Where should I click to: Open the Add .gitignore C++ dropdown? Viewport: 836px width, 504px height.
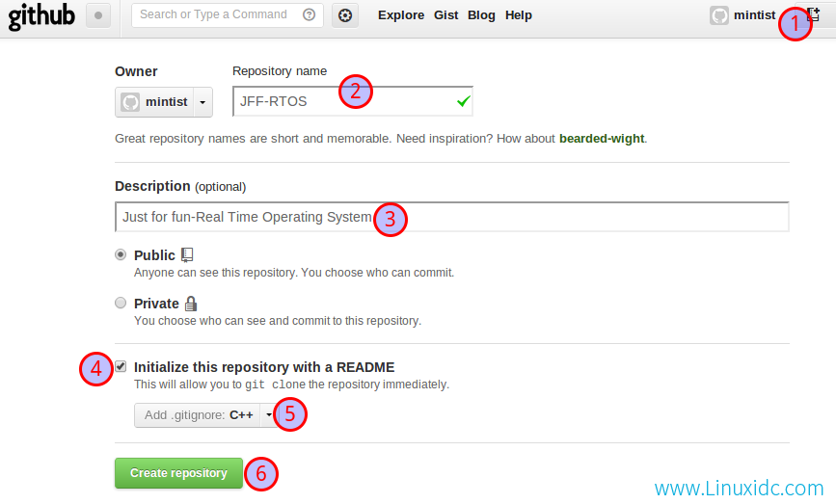(205, 415)
